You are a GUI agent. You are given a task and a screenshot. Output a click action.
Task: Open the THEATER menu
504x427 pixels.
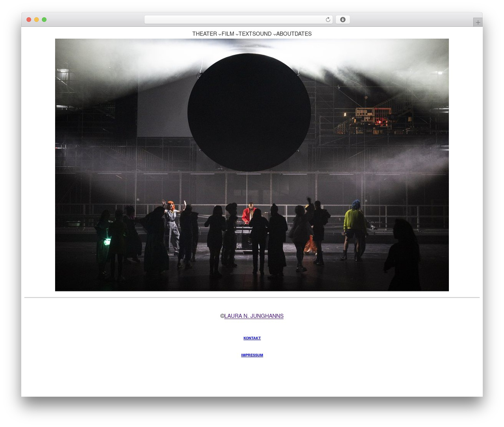(x=204, y=34)
